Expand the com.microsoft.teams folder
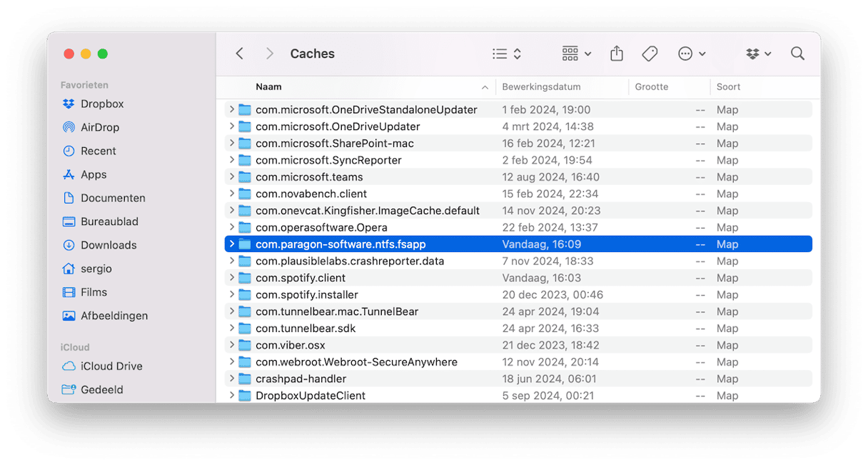Image resolution: width=868 pixels, height=465 pixels. click(x=231, y=176)
